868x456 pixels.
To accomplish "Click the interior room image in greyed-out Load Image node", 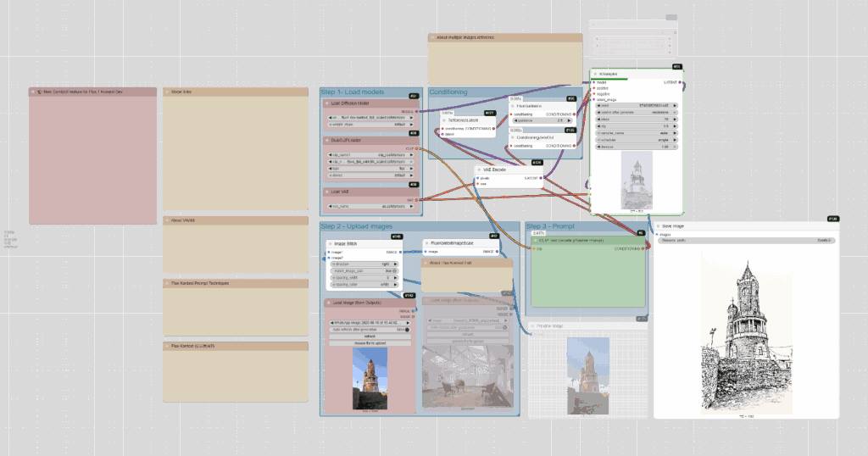I will [468, 376].
